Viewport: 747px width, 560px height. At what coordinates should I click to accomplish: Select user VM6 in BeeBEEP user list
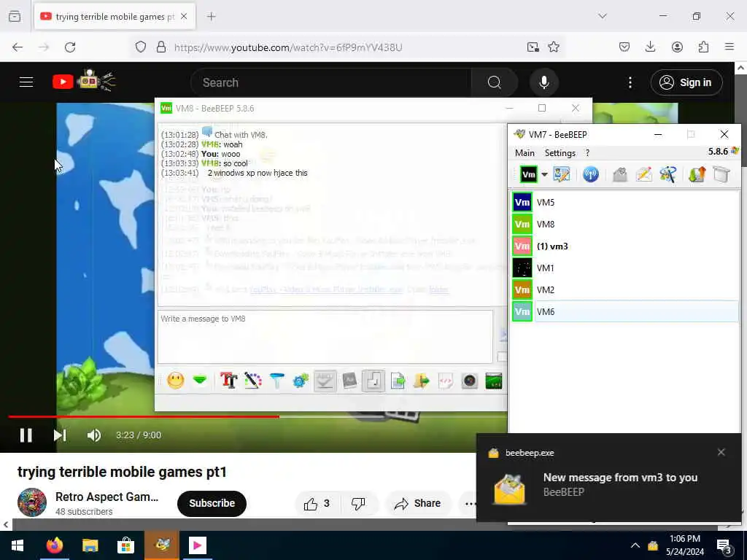pos(625,312)
